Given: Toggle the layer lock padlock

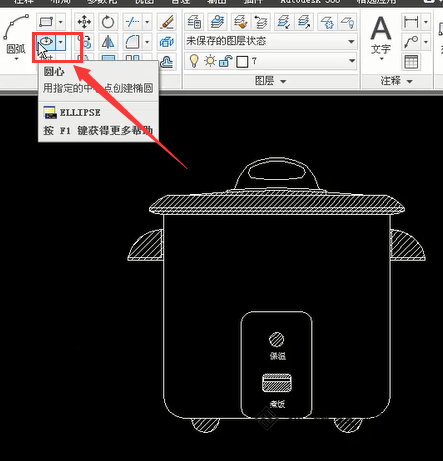Looking at the screenshot, I should pyautogui.click(x=226, y=61).
